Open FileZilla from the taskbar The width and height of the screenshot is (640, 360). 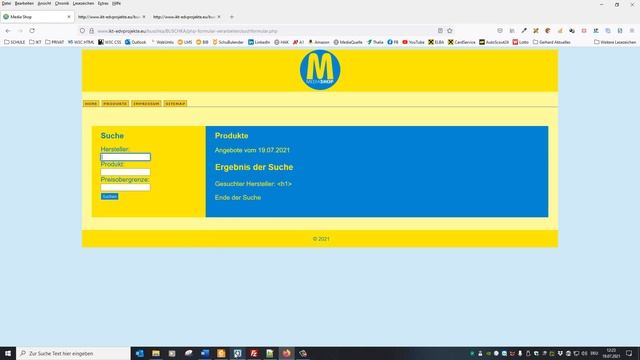pyautogui.click(x=254, y=353)
